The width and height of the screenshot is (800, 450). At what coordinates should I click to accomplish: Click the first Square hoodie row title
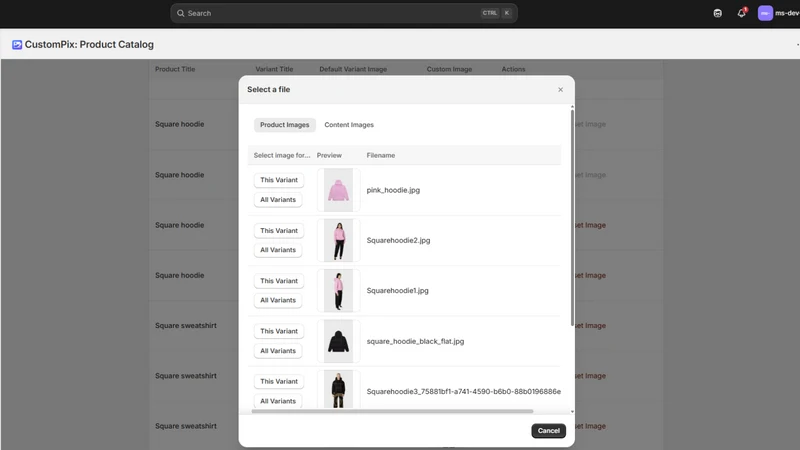click(180, 124)
